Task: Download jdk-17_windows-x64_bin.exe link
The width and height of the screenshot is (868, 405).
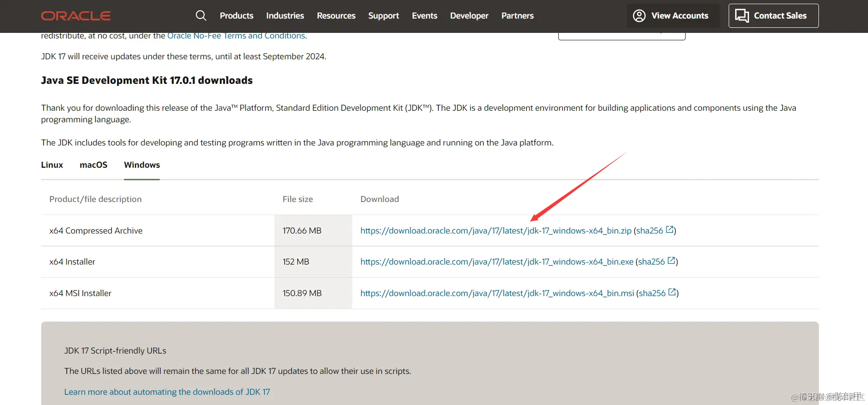Action: click(497, 262)
